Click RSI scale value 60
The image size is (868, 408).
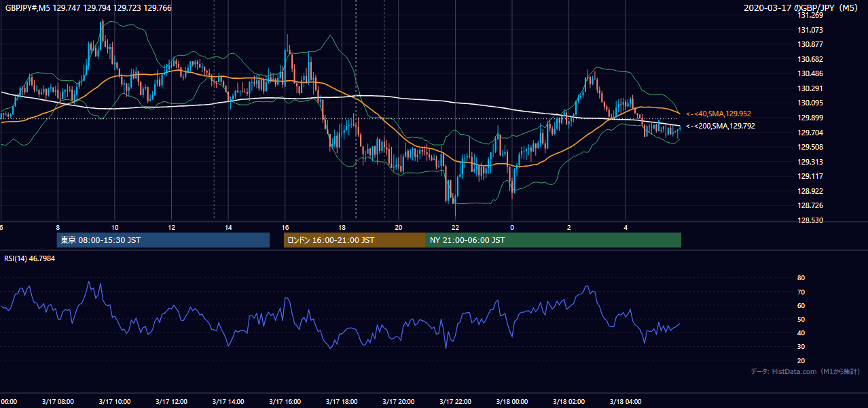[801, 305]
